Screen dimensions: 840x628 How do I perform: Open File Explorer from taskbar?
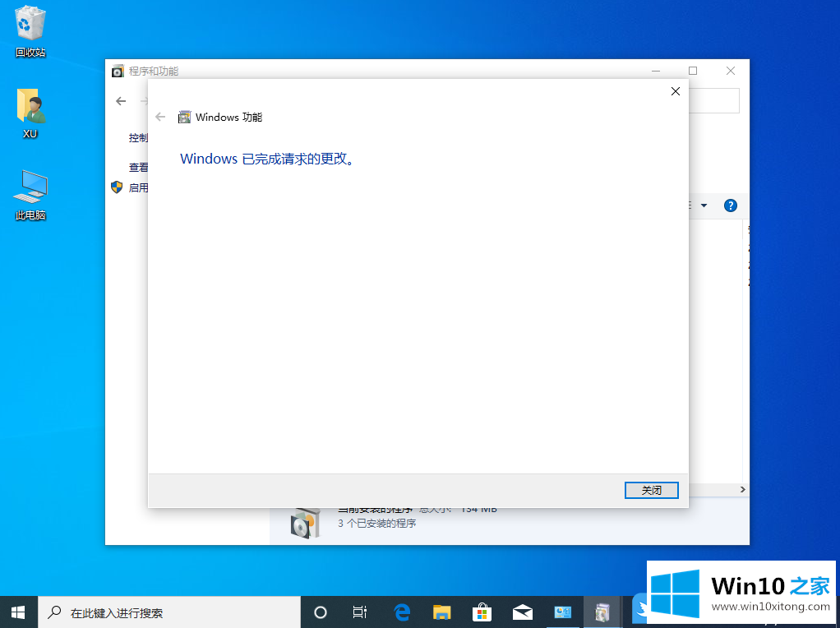[442, 612]
